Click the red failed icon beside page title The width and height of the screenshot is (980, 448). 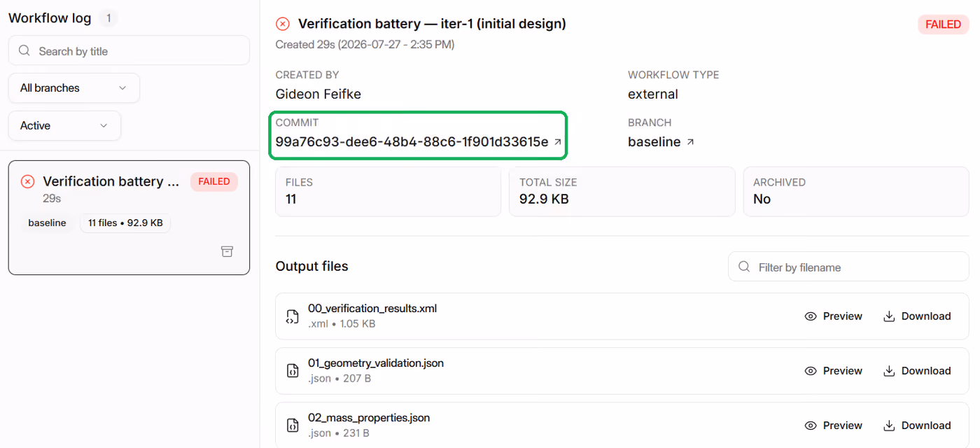283,24
